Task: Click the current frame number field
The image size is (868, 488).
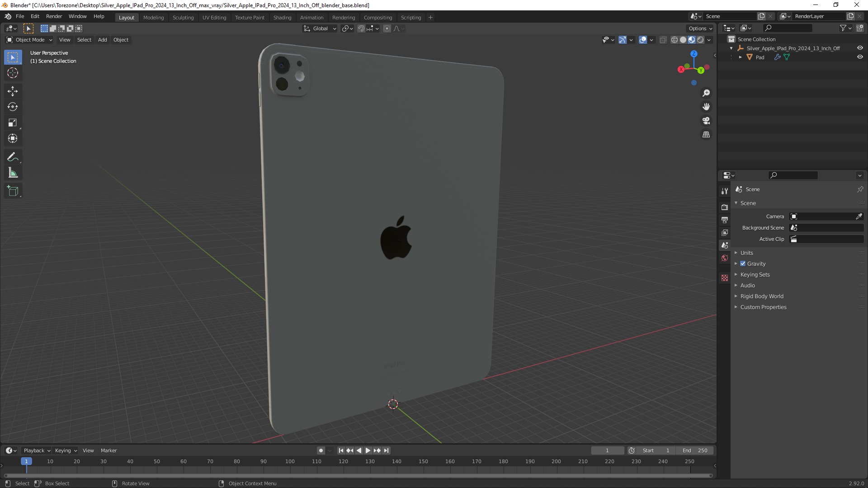Action: click(x=607, y=450)
